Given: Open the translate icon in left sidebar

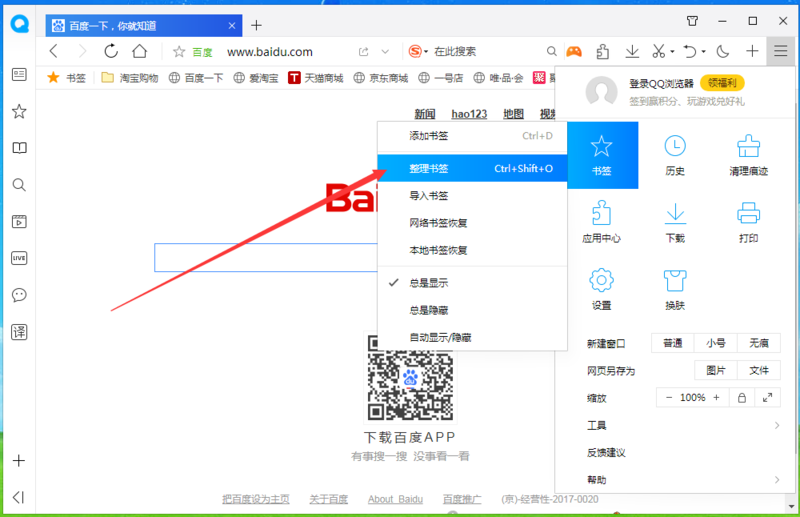Looking at the screenshot, I should 19,332.
